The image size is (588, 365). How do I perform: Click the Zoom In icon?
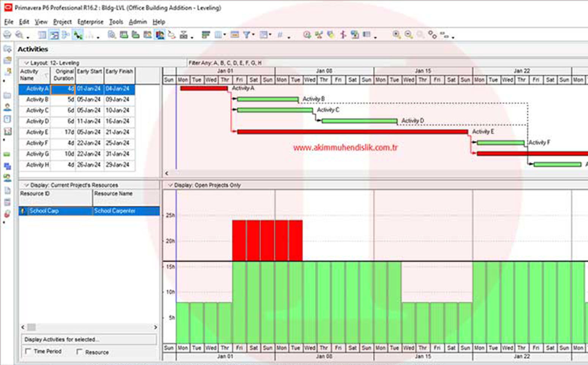(x=396, y=35)
